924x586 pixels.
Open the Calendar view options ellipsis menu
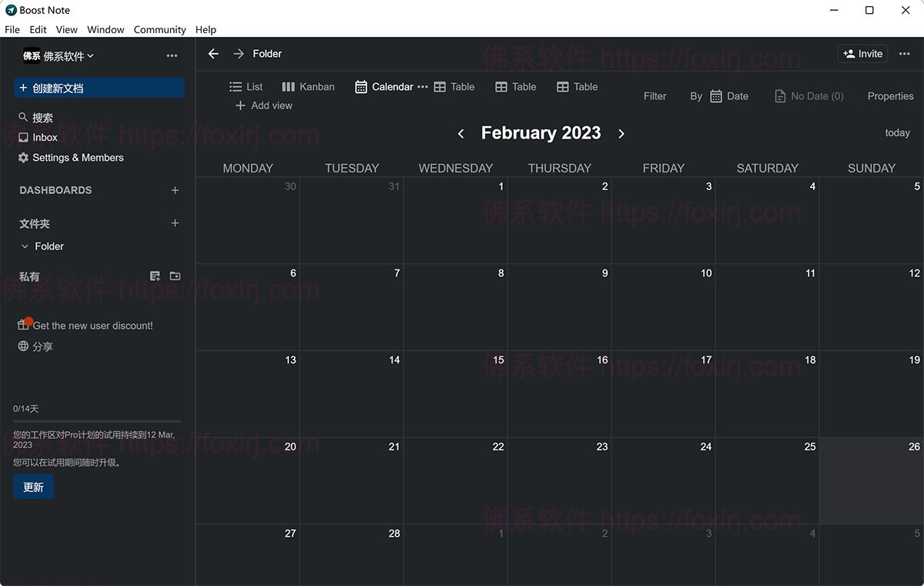[422, 86]
